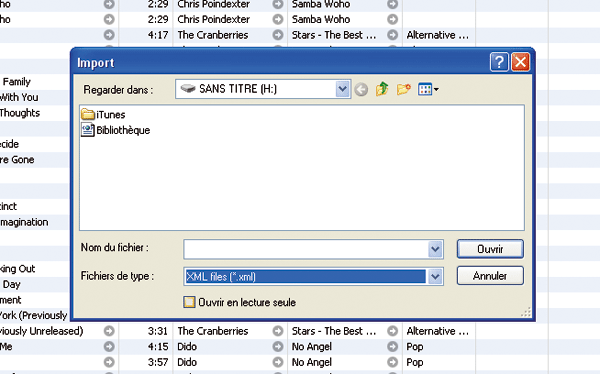Go up one folder level
Viewport: 600px width, 374px height.
tap(382, 89)
